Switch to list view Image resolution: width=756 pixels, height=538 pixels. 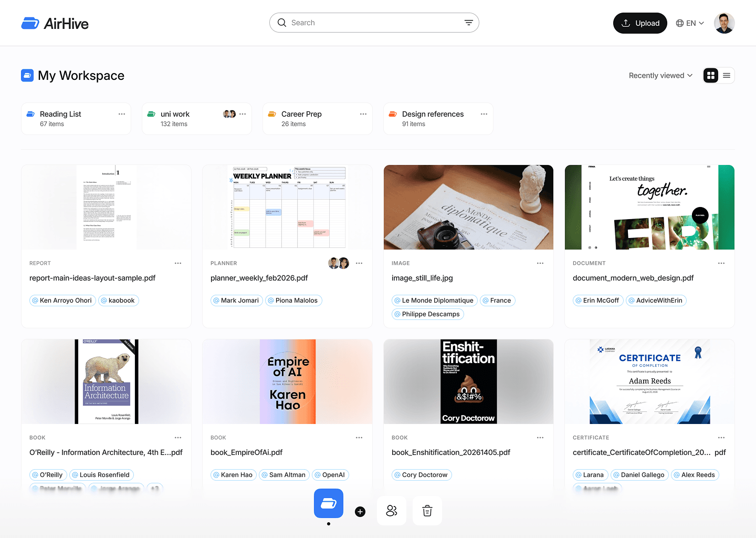click(727, 76)
